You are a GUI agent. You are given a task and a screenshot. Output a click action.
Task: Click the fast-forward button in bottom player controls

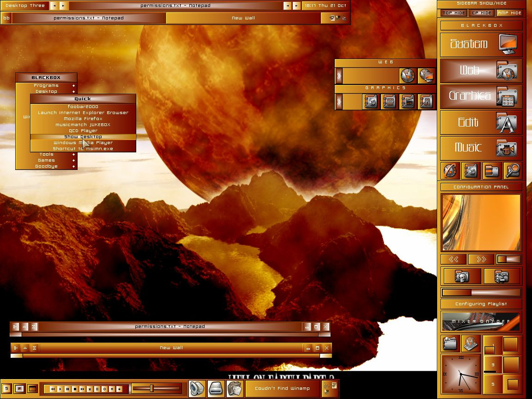[83, 389]
